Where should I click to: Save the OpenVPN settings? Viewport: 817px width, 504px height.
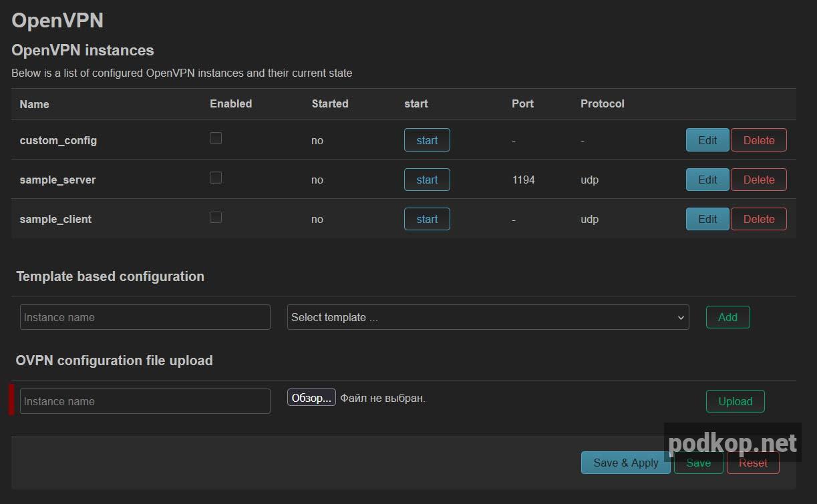click(698, 462)
